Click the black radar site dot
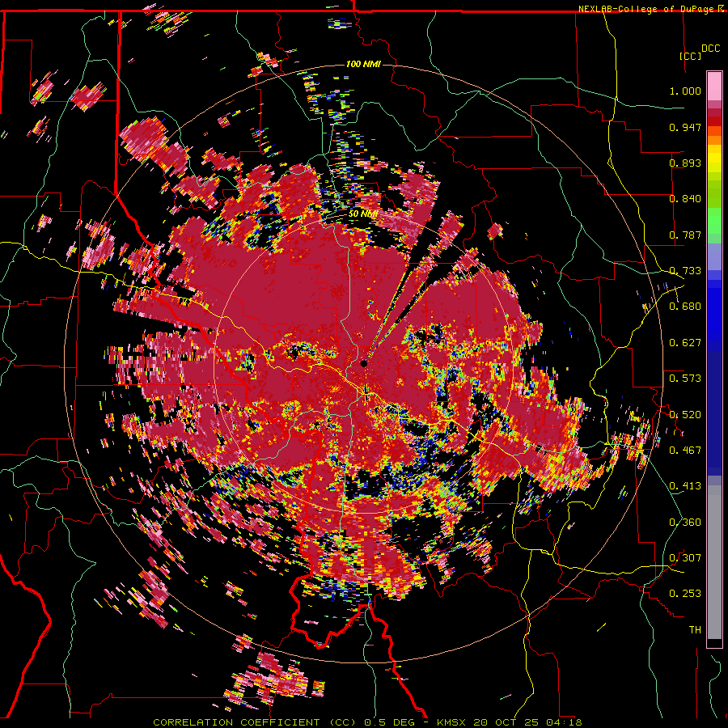Viewport: 728px width, 728px height. pos(363,363)
